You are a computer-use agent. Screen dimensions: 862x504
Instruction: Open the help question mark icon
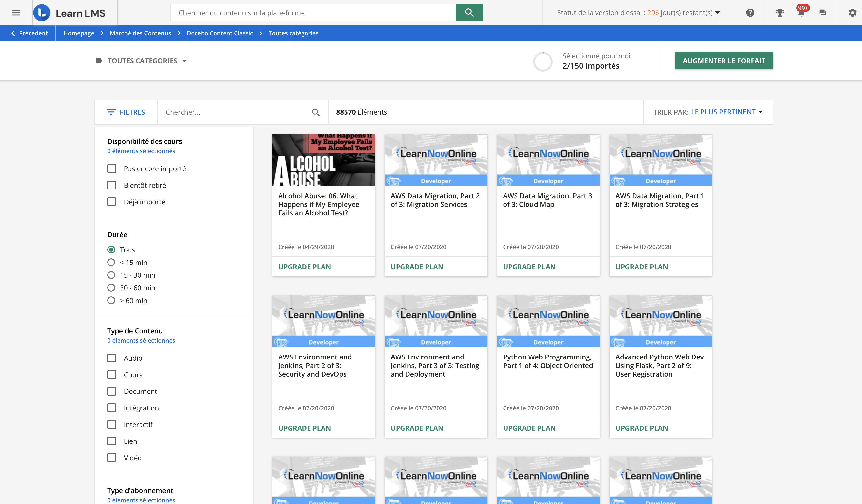click(750, 13)
